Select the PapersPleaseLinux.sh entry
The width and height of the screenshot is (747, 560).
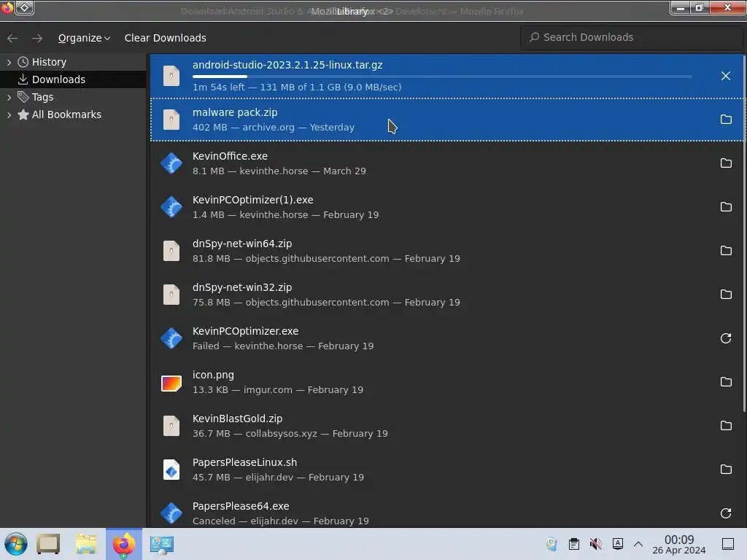coord(447,470)
